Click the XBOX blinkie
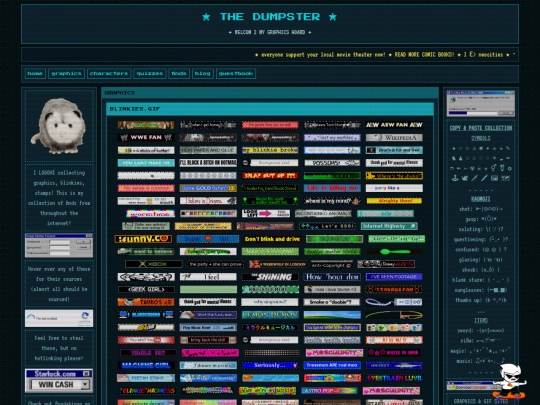The width and height of the screenshot is (540, 405). 153,264
